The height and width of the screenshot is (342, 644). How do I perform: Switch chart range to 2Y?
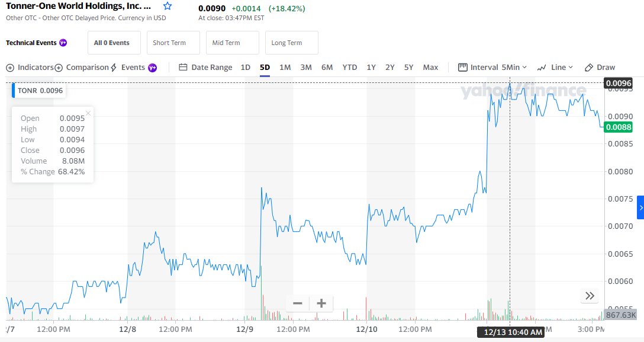389,68
